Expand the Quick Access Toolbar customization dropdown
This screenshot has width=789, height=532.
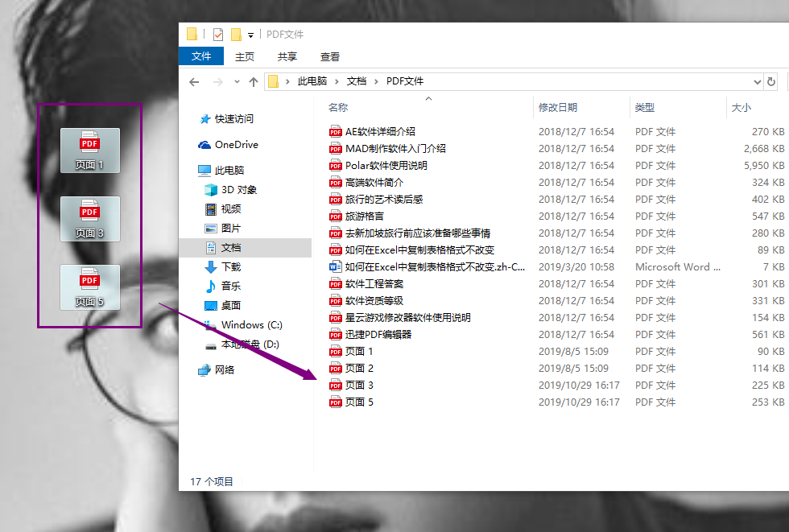coord(252,34)
